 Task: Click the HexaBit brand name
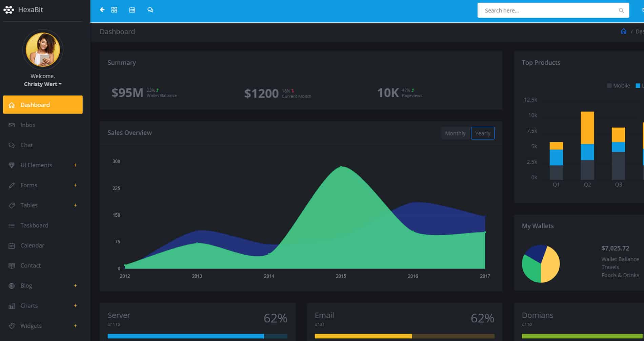[31, 10]
